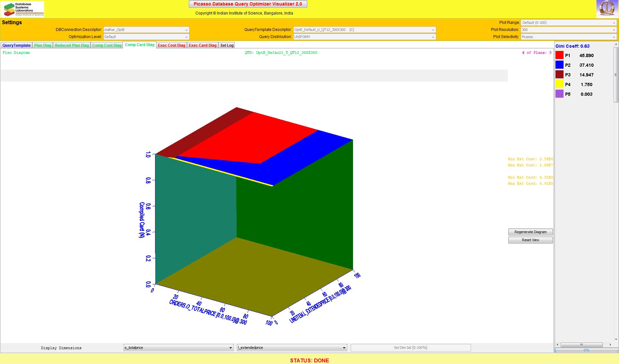Expand the QueryTemplate Descriptor dropdown
Screen dimensions: 619x364
[x=364, y=30]
